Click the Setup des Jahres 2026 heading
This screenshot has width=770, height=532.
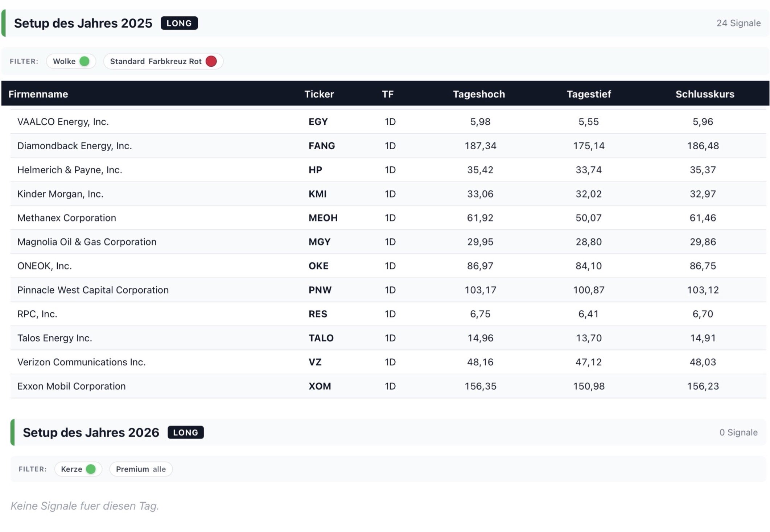91,432
